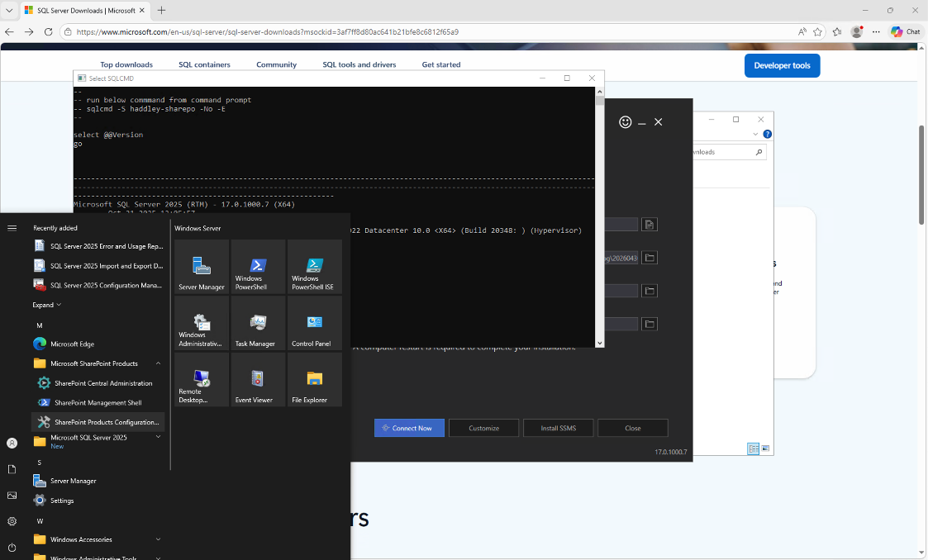928x560 pixels.
Task: Open Task Manager tile
Action: [258, 323]
